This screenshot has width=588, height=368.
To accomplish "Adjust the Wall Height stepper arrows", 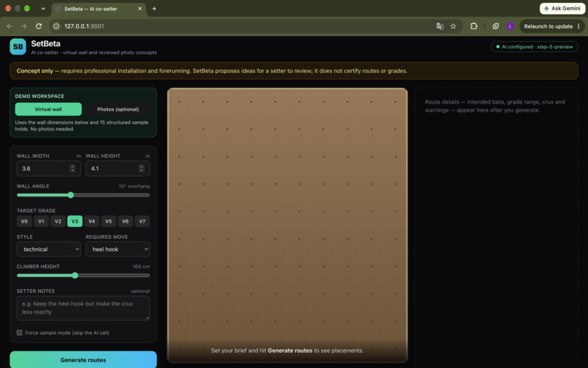I will (142, 169).
